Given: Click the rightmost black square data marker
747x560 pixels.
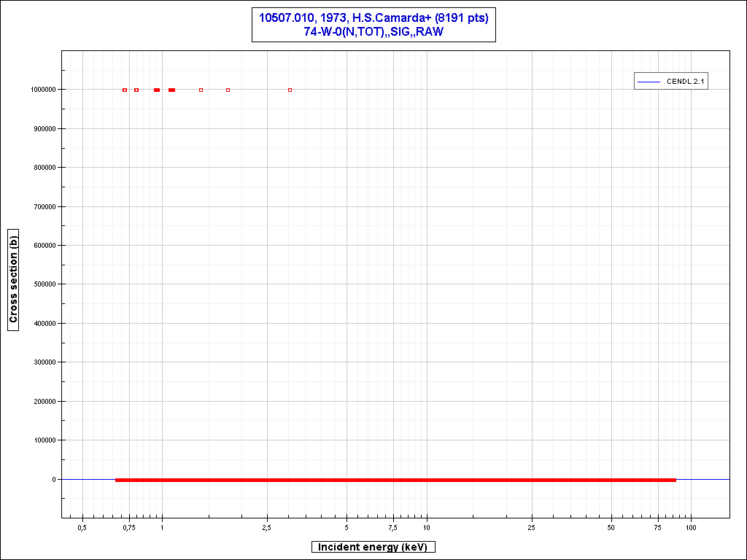Looking at the screenshot, I should (x=290, y=90).
